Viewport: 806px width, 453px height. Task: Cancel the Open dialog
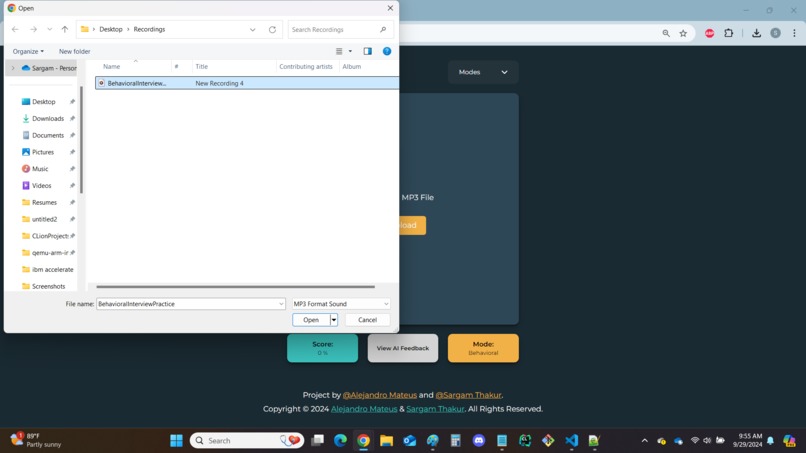[x=368, y=320]
